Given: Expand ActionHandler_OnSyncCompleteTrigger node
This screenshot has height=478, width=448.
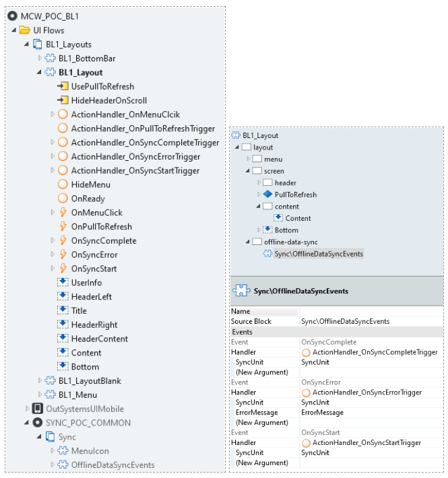Looking at the screenshot, I should click(53, 142).
